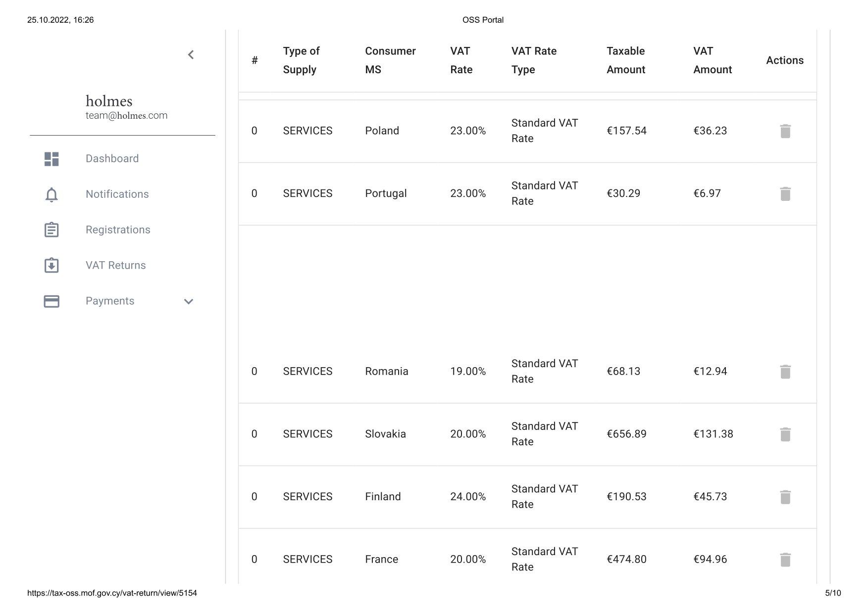
Task: Click the €30.29 taxable amount
Action: click(x=623, y=193)
